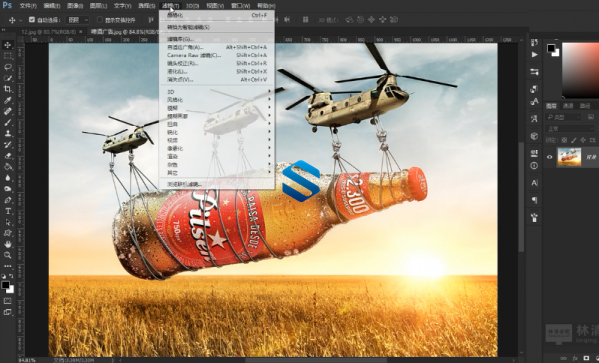Pick the Brush tool in the left toolbar
This screenshot has width=599, height=363.
coord(8,122)
